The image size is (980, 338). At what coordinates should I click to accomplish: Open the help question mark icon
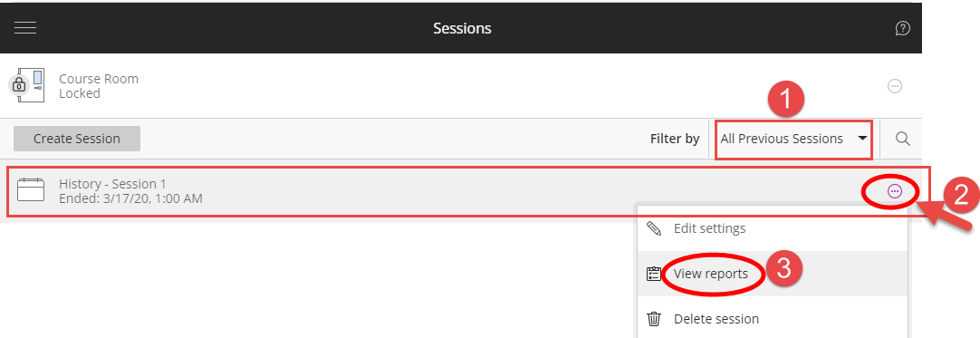(902, 28)
